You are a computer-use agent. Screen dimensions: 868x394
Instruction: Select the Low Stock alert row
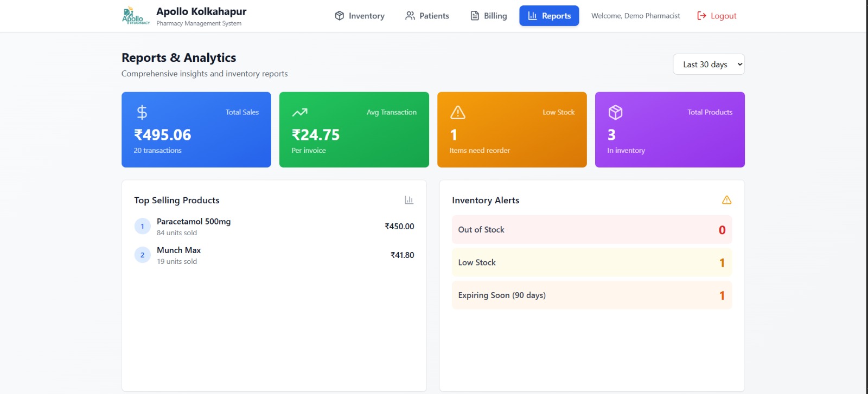click(591, 262)
